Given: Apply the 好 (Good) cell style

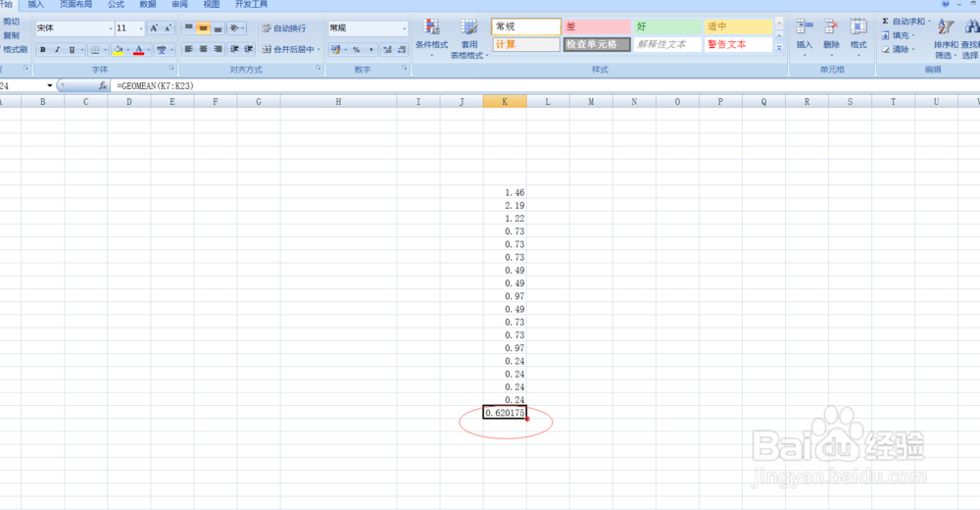Looking at the screenshot, I should tap(667, 26).
